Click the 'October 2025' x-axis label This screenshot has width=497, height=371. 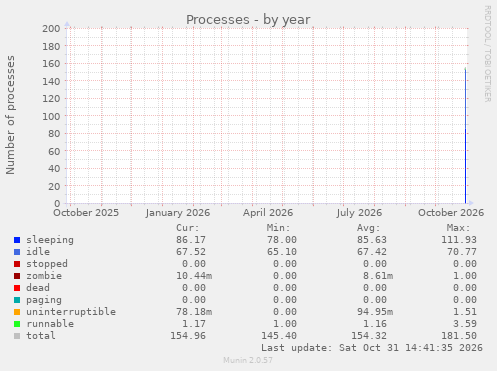tap(86, 213)
